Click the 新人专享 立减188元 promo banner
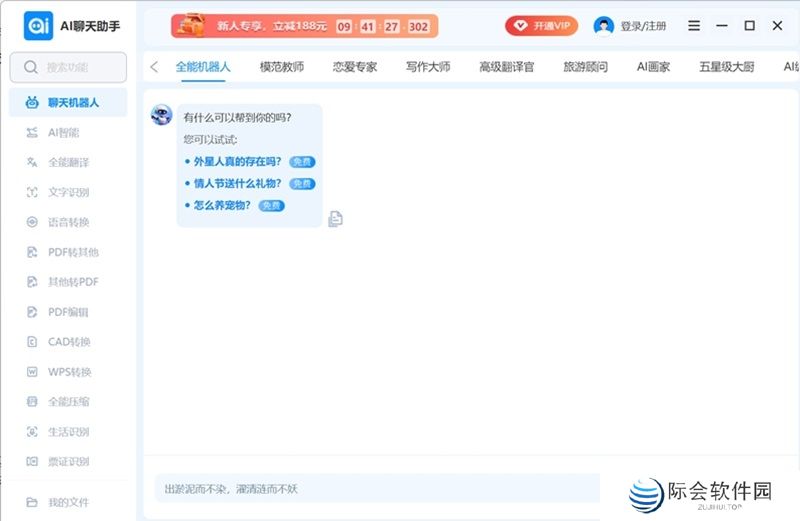This screenshot has height=521, width=800. pos(305,26)
